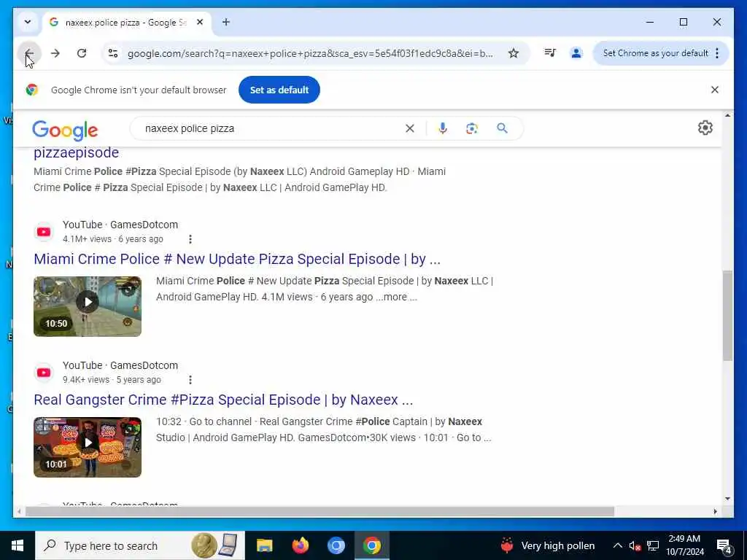Click the horizontal scrollbar right arrow
Viewport: 747px width, 560px height.
click(715, 511)
